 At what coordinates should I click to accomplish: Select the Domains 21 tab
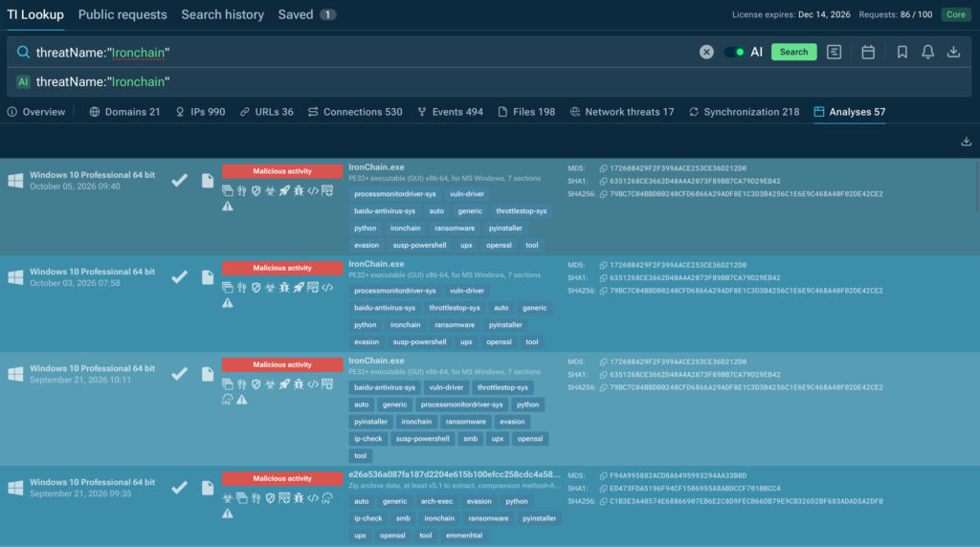pos(125,112)
